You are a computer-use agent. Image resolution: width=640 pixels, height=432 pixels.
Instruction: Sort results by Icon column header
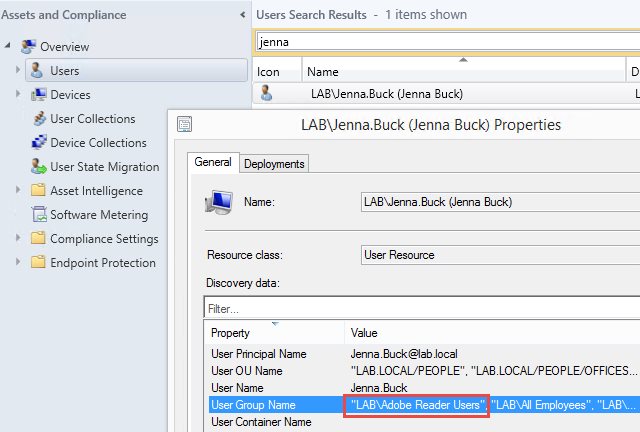pyautogui.click(x=277, y=71)
